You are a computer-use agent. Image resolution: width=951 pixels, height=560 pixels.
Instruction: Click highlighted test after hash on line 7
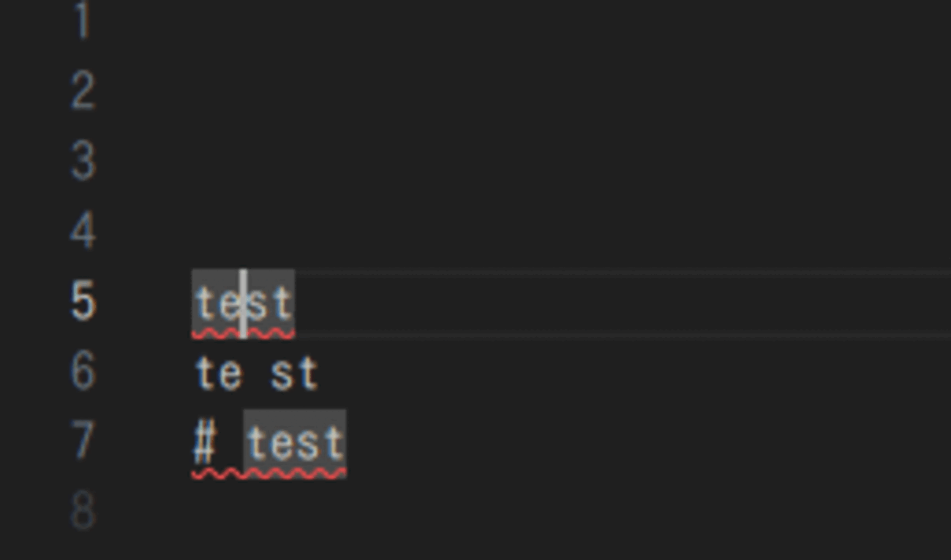pyautogui.click(x=295, y=443)
